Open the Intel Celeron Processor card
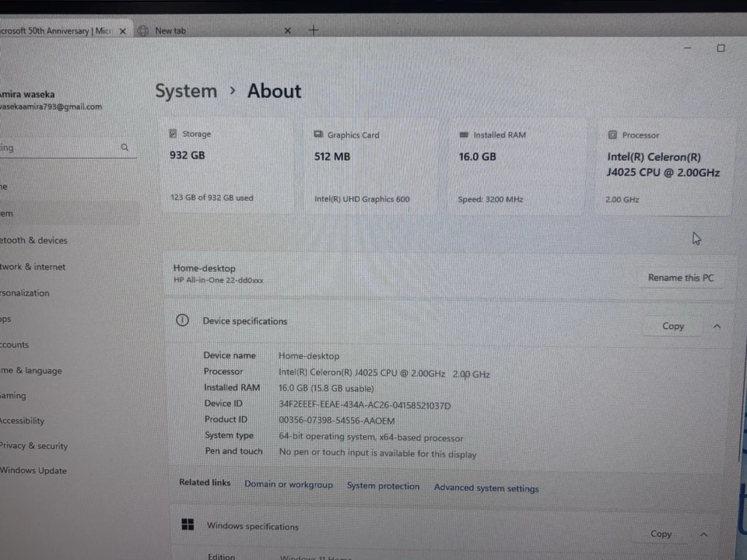Image resolution: width=747 pixels, height=560 pixels. (x=663, y=168)
